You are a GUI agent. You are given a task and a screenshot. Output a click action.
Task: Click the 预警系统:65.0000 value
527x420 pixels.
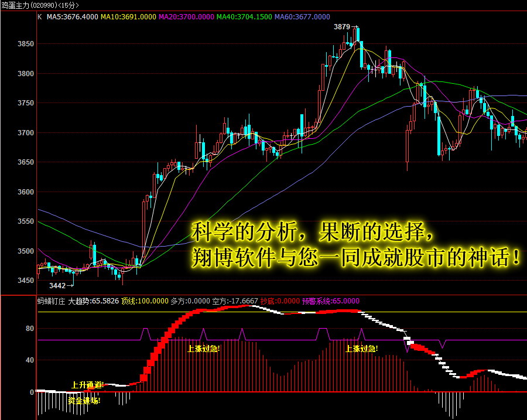(x=331, y=301)
